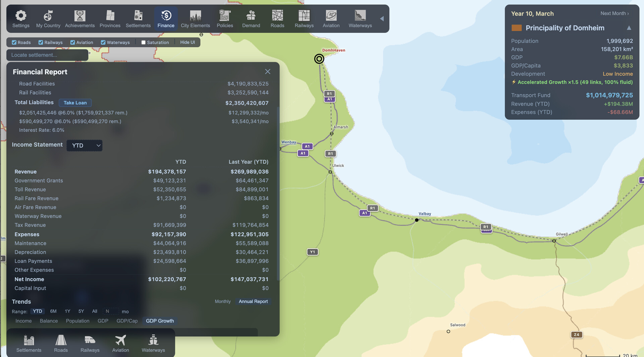The image size is (644, 357).
Task: Click the Locate settlement search field
Action: pyautogui.click(x=47, y=55)
